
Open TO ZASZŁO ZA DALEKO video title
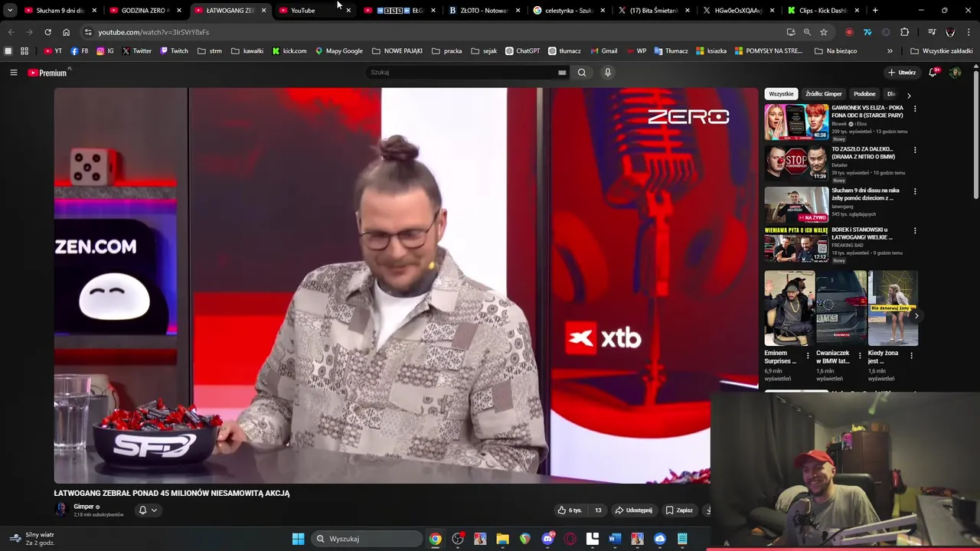pos(863,153)
